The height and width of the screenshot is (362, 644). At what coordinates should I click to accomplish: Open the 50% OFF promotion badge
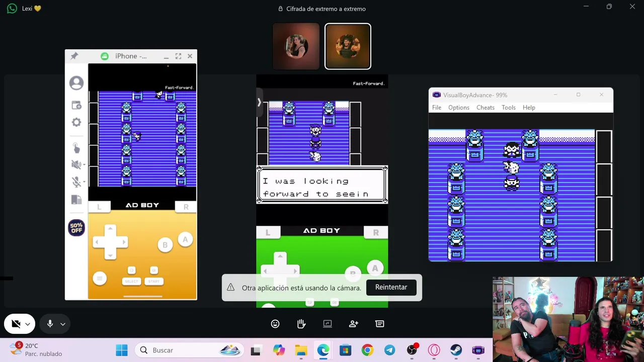pyautogui.click(x=76, y=228)
